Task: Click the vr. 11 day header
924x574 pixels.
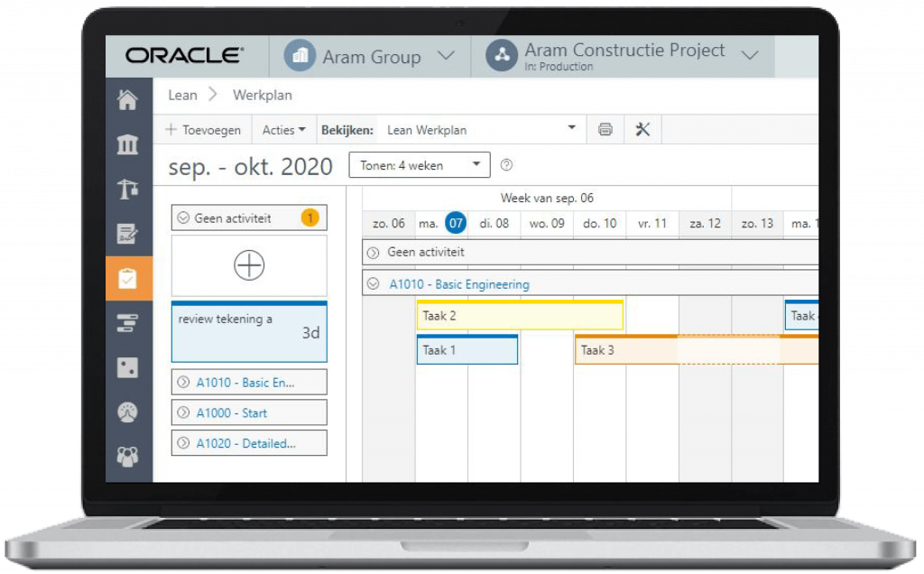Action: 651,224
